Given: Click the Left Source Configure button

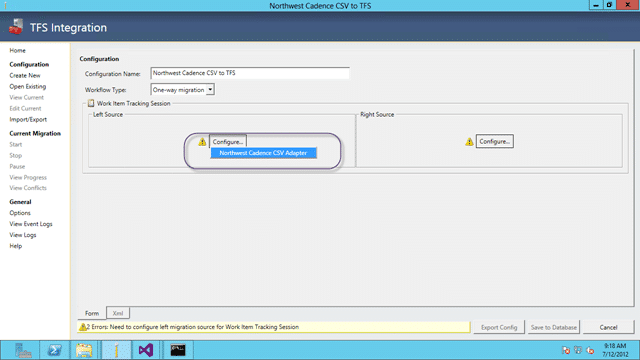Looking at the screenshot, I should coord(228,142).
